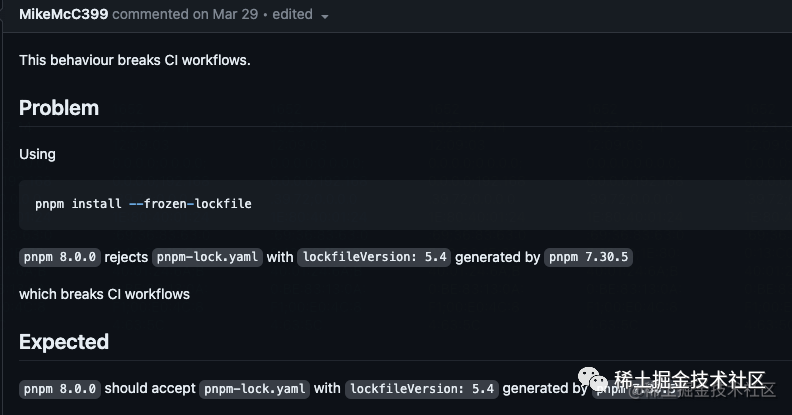Click 'pnpm 8.0.0' code tag before 'should accept'
The width and height of the screenshot is (792, 415).
[60, 389]
